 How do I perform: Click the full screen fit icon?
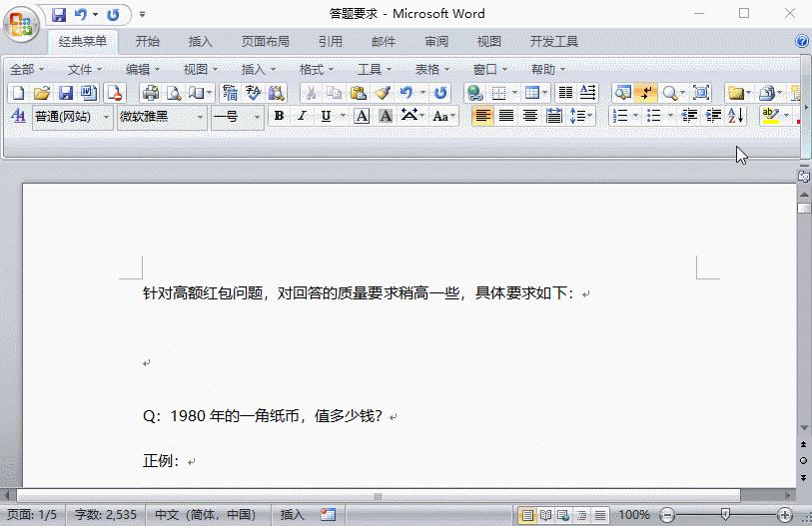point(701,93)
